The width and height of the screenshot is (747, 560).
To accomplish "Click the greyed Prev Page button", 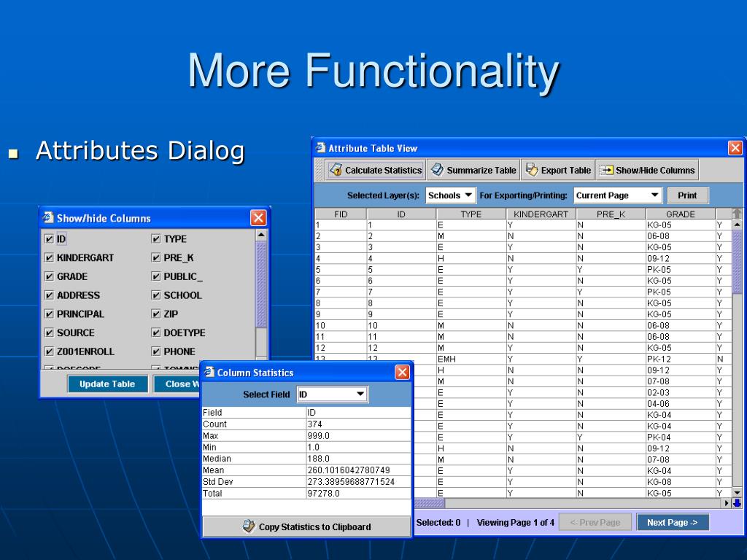I will 595,522.
